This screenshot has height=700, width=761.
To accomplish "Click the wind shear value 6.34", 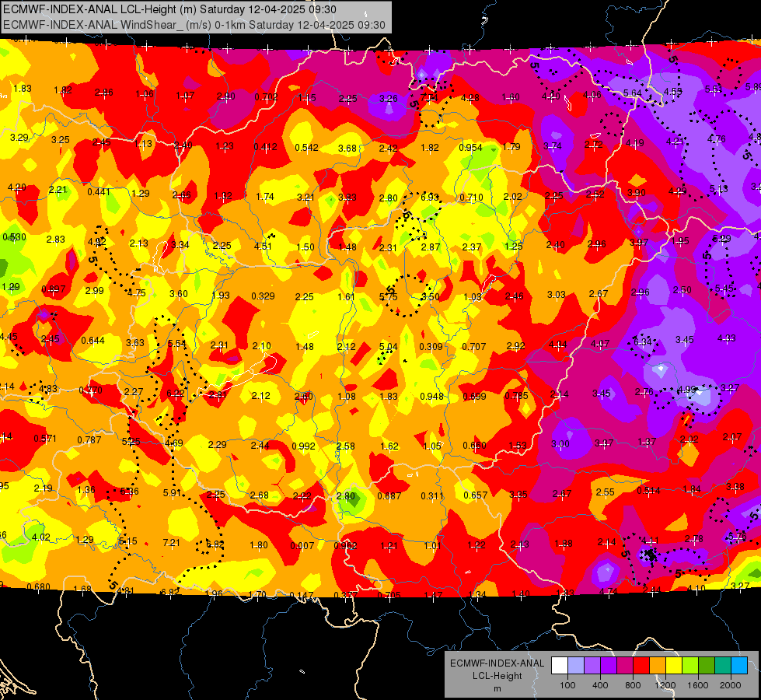I will pos(643,342).
